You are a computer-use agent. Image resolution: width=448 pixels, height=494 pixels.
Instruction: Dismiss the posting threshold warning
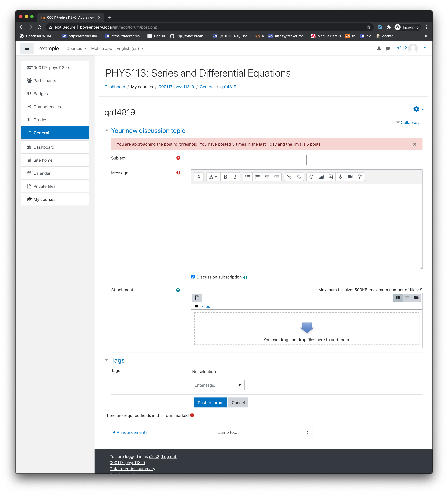click(415, 144)
